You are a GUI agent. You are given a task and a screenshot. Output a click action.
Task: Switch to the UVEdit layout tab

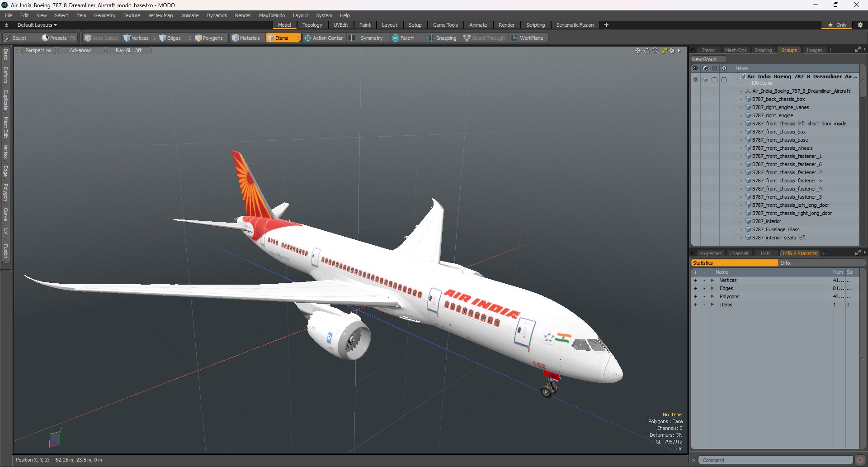[340, 25]
